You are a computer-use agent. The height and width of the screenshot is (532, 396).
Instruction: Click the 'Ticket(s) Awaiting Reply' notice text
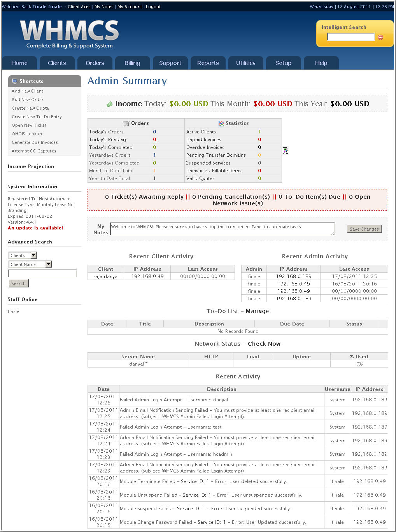pyautogui.click(x=144, y=197)
